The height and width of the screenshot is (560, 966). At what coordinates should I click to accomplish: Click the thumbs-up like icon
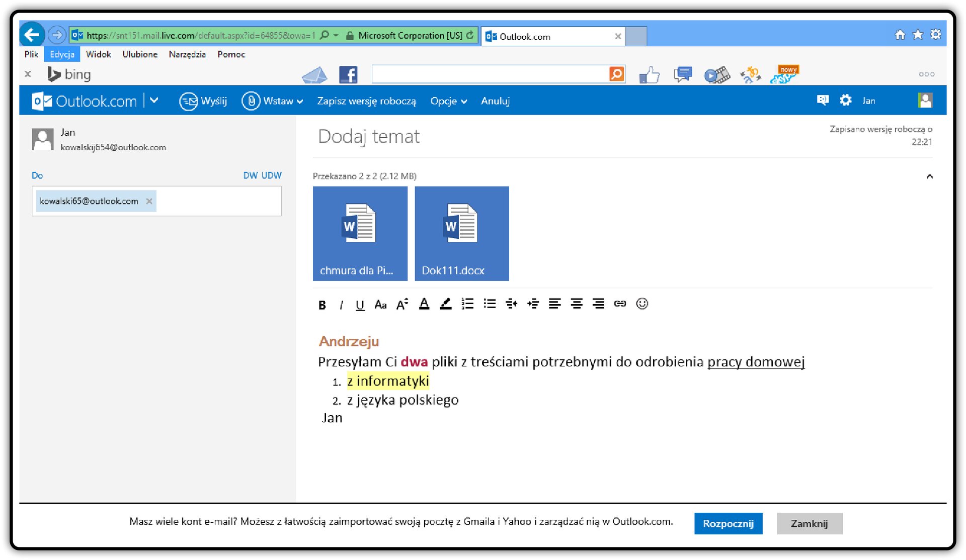pos(650,75)
